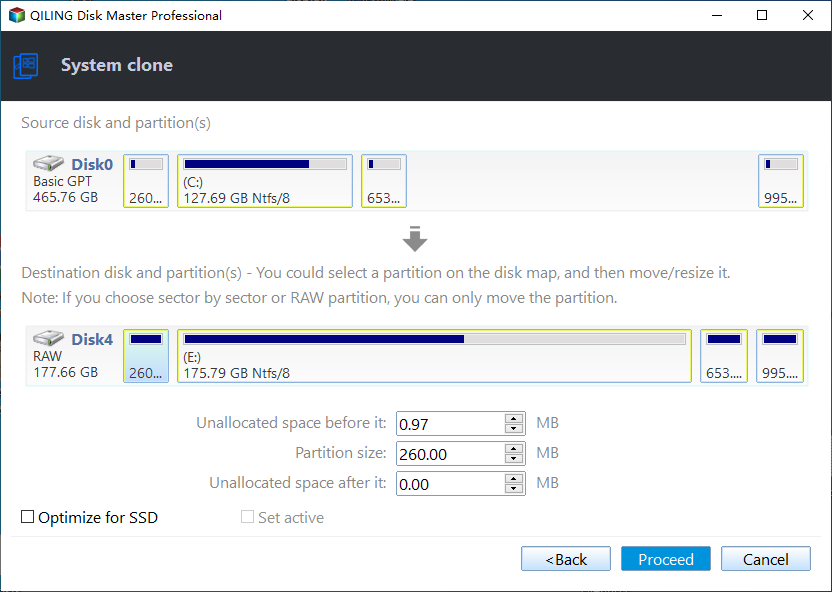Click the Disk0 label text
This screenshot has height=592, width=832.
tap(92, 164)
